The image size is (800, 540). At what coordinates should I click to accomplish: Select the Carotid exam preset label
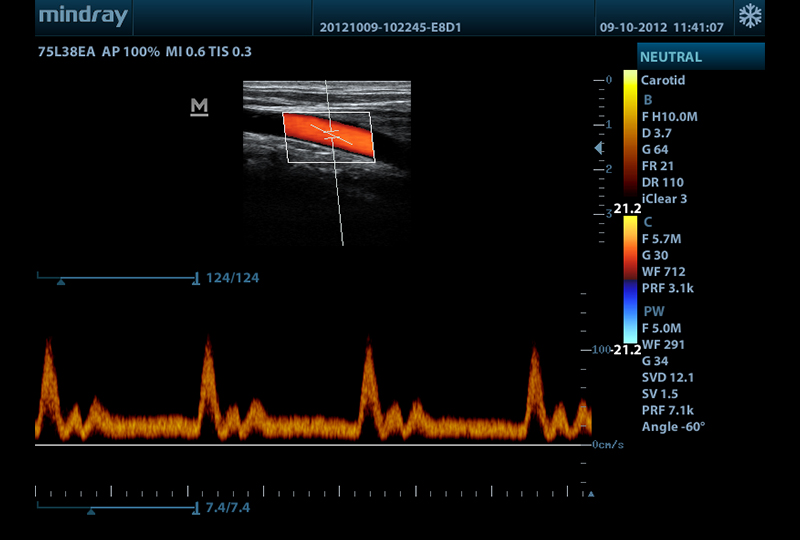click(663, 80)
